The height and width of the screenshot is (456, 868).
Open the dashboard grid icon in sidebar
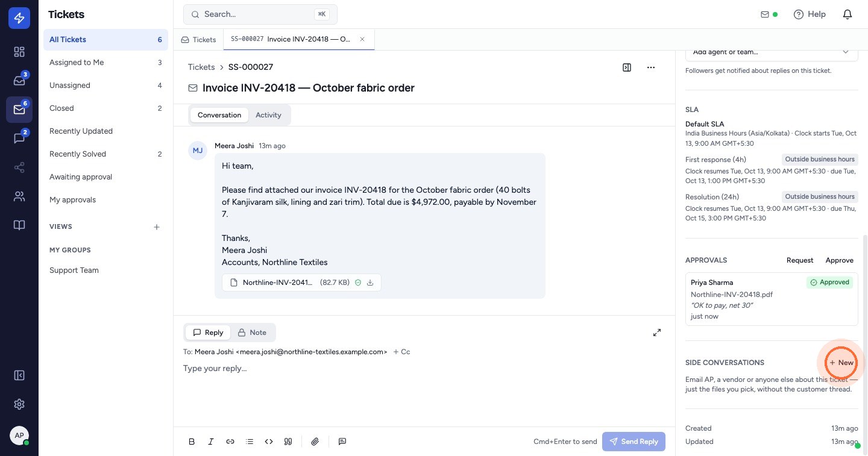[x=19, y=52]
